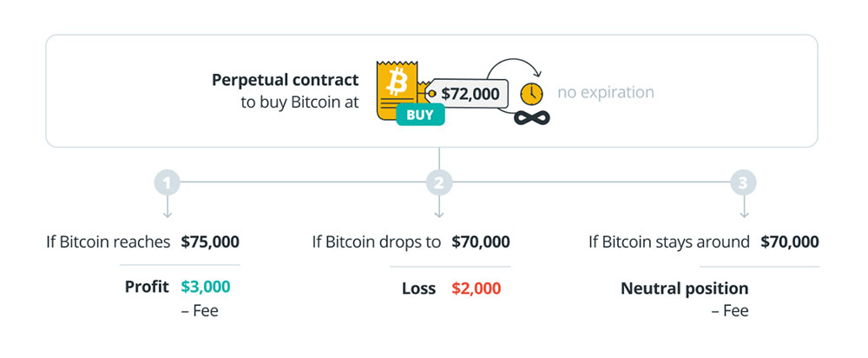Click 'to buy Bitcoin at' text
This screenshot has height=358, width=868.
tap(299, 103)
